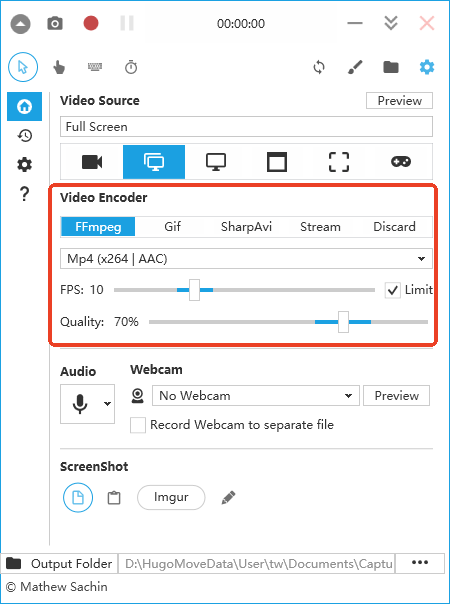450x604 pixels.
Task: Pick the region selection source icon
Action: pyautogui.click(x=339, y=162)
